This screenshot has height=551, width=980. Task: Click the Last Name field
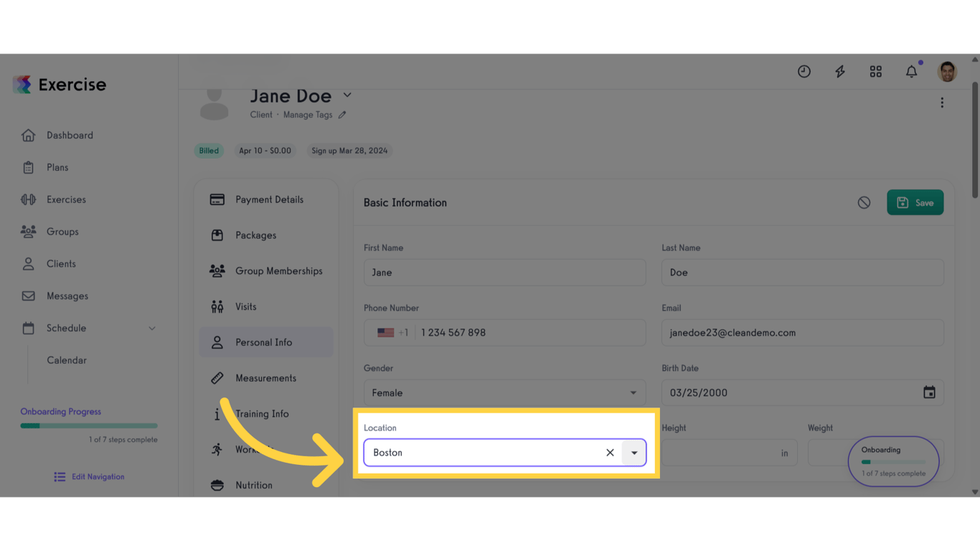(803, 273)
